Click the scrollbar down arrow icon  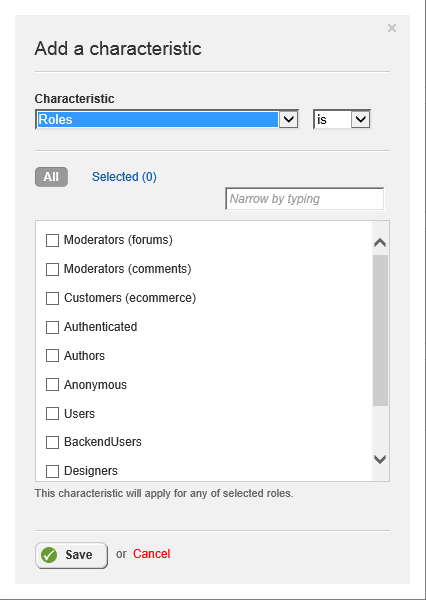click(x=380, y=459)
